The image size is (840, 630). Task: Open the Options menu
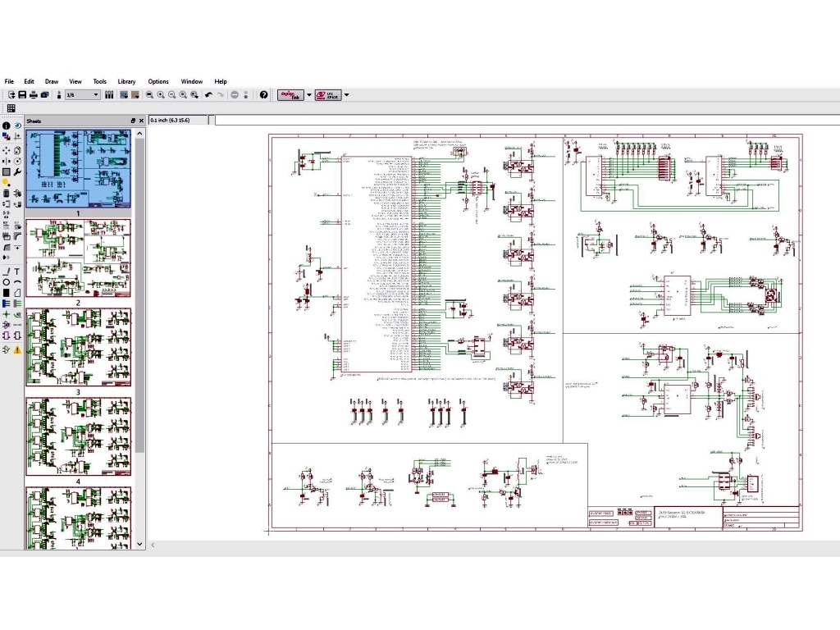pyautogui.click(x=158, y=81)
